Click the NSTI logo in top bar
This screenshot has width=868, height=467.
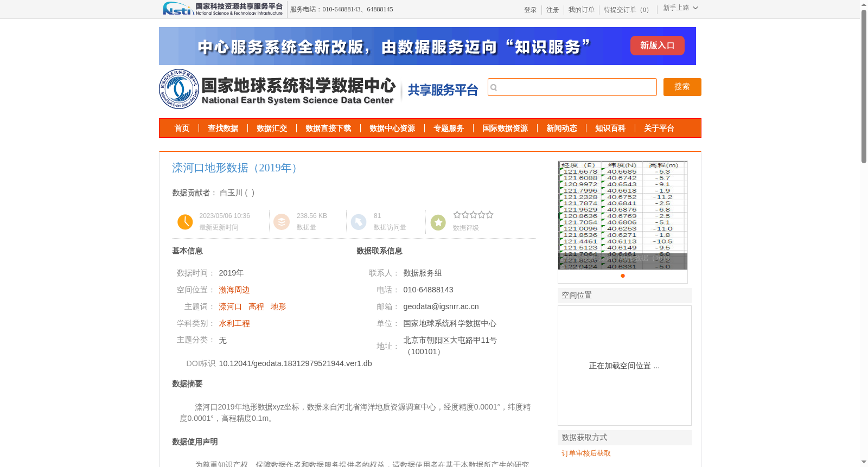[x=222, y=9]
